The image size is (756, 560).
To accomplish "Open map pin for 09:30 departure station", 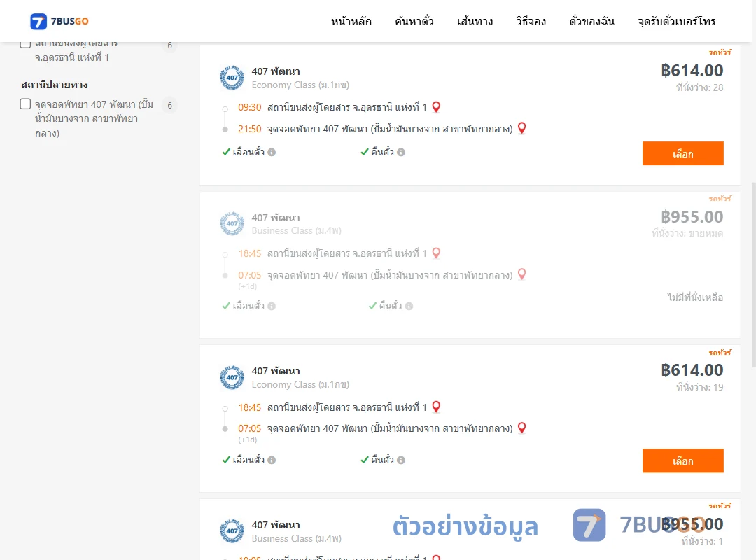I will coord(436,106).
